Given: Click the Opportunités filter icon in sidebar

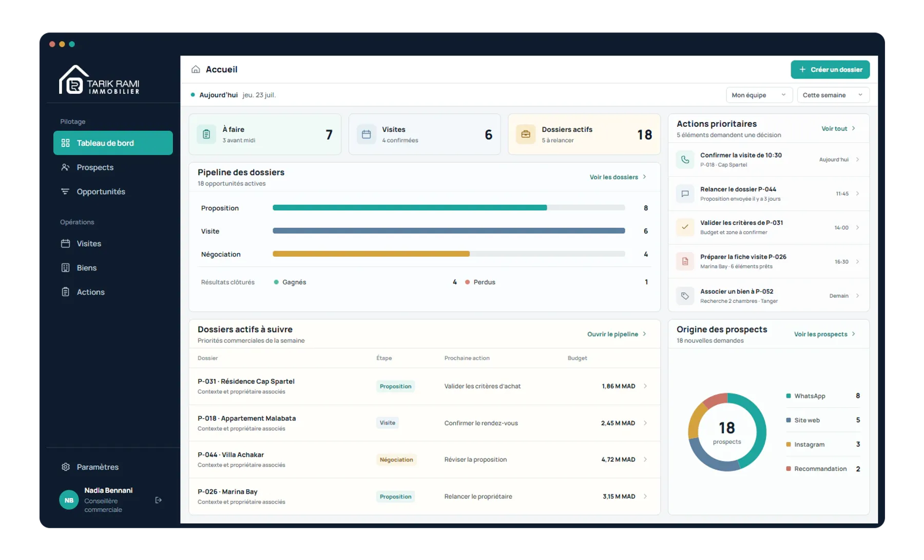Looking at the screenshot, I should pyautogui.click(x=65, y=191).
